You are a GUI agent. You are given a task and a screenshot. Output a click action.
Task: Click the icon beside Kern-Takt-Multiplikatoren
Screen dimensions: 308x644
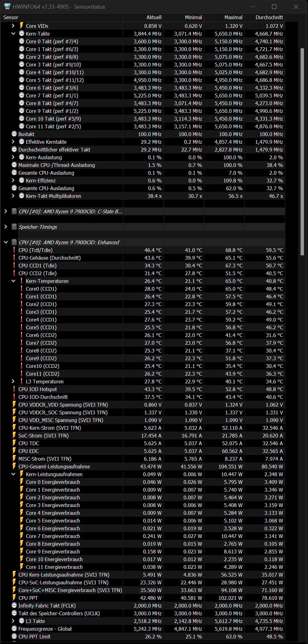tap(22, 196)
